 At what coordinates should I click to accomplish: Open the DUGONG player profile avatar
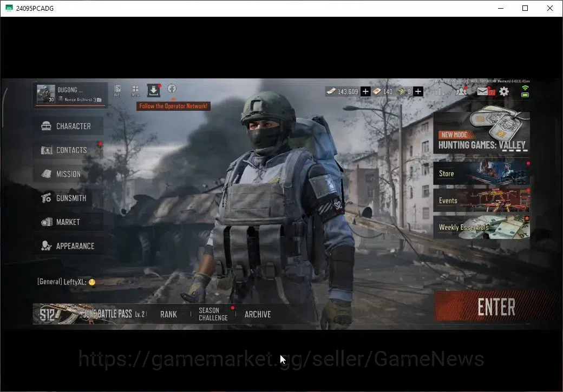tap(46, 94)
